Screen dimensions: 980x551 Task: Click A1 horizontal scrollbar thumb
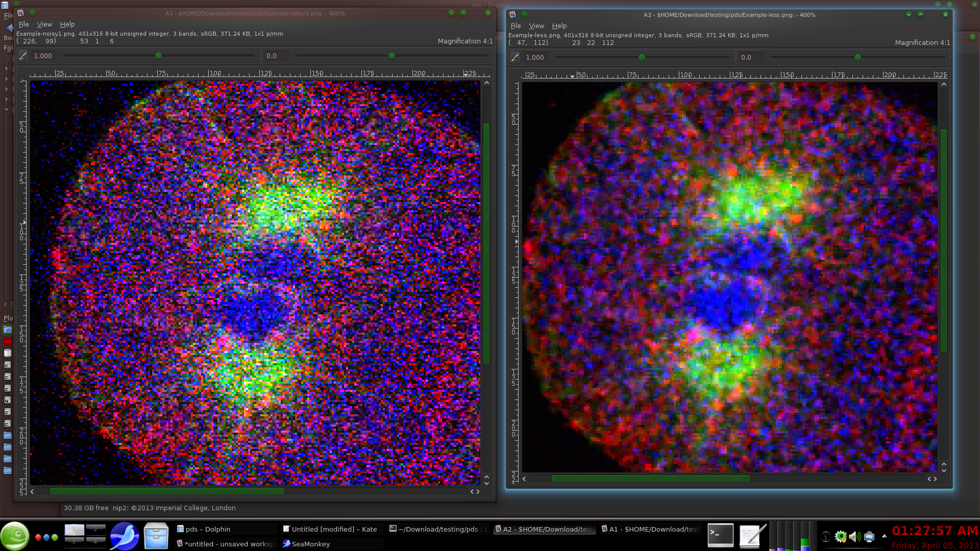[x=167, y=491]
